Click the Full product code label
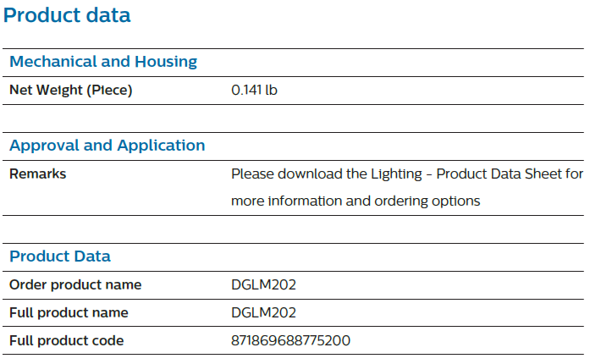590x364 pixels. [67, 340]
